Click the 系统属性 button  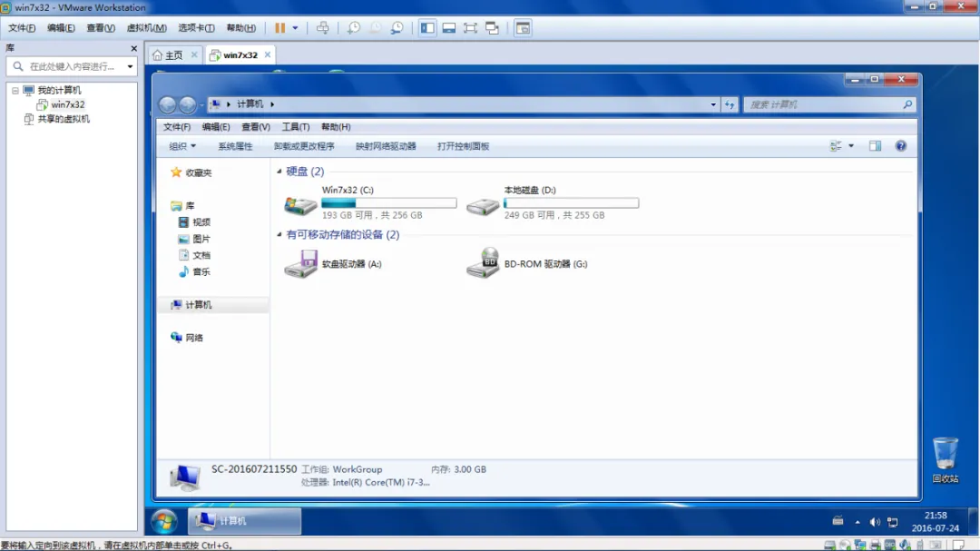pyautogui.click(x=235, y=146)
